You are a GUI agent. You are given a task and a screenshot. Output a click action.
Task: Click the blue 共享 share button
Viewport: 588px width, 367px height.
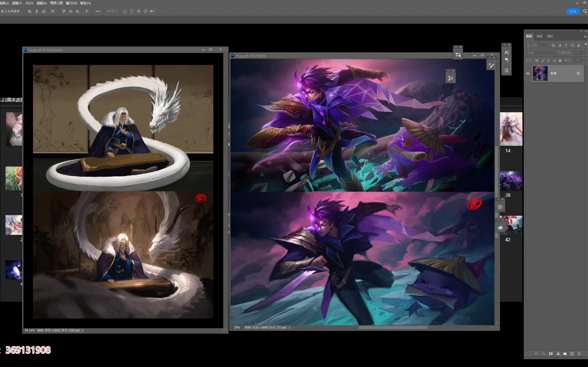pyautogui.click(x=573, y=11)
